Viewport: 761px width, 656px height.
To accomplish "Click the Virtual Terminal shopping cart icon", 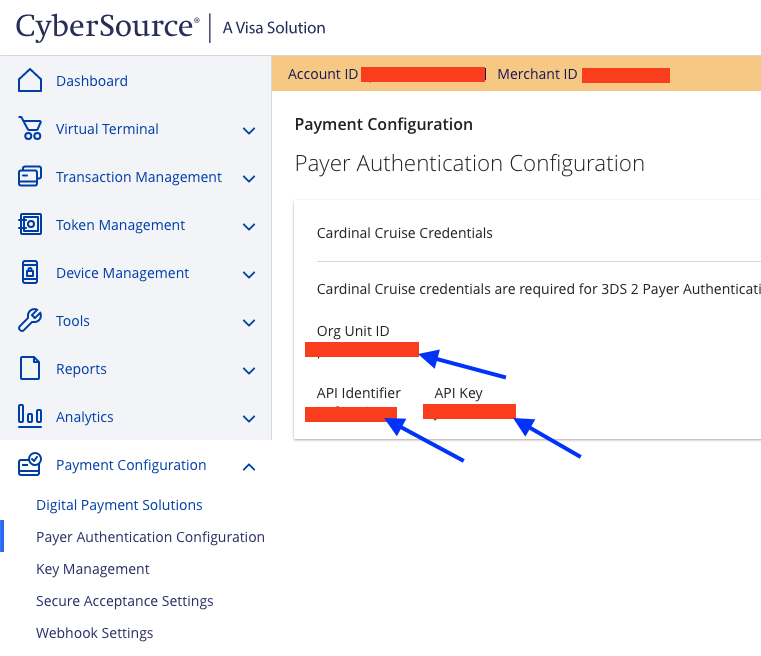I will [x=30, y=128].
